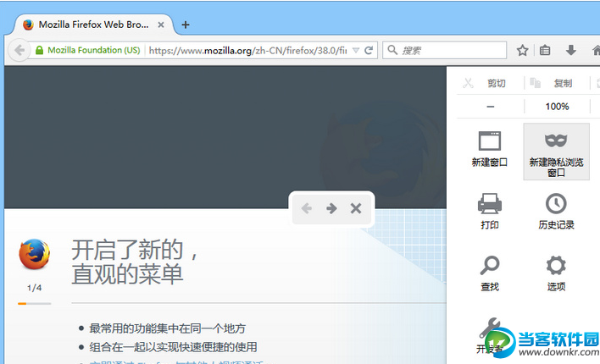This screenshot has width=600, height=364.
Task: Click the tour previous left arrow
Action: tap(307, 208)
